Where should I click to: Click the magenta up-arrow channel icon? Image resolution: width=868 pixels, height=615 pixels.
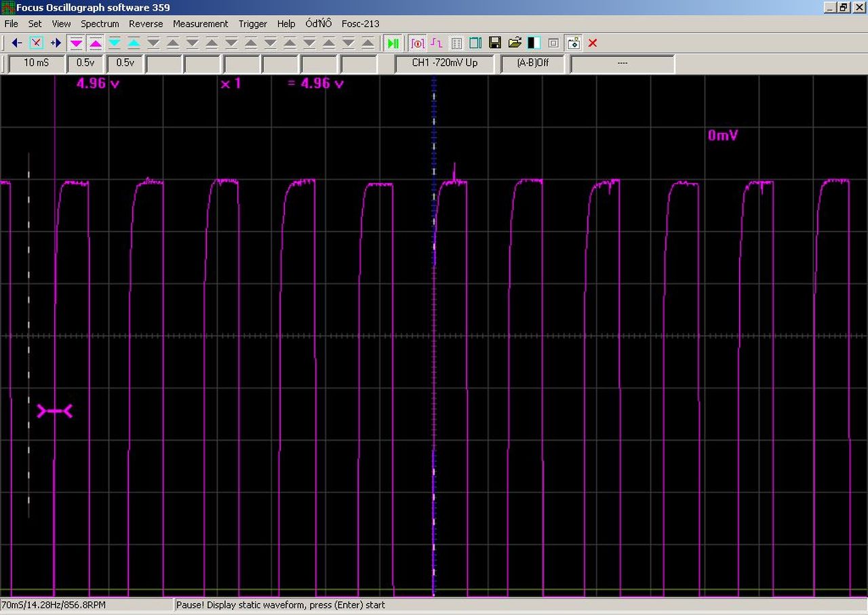96,43
